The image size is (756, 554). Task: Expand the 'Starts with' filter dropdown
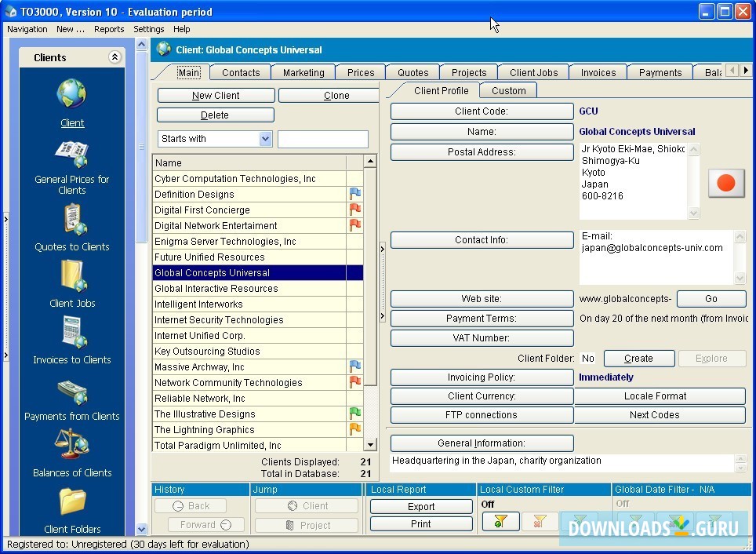pos(265,139)
